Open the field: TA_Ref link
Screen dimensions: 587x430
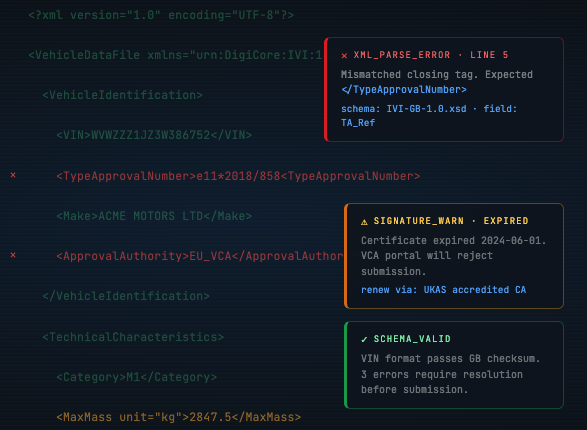[x=429, y=116]
